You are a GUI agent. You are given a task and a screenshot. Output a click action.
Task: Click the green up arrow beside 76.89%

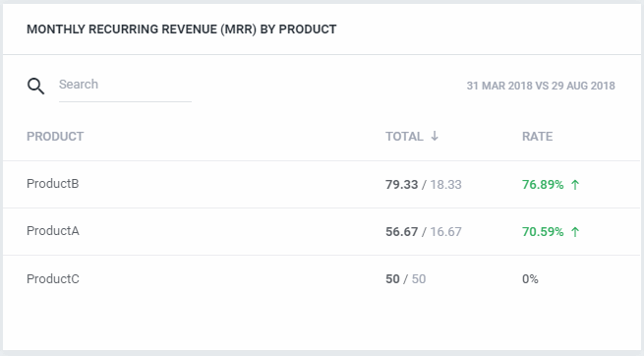575,185
